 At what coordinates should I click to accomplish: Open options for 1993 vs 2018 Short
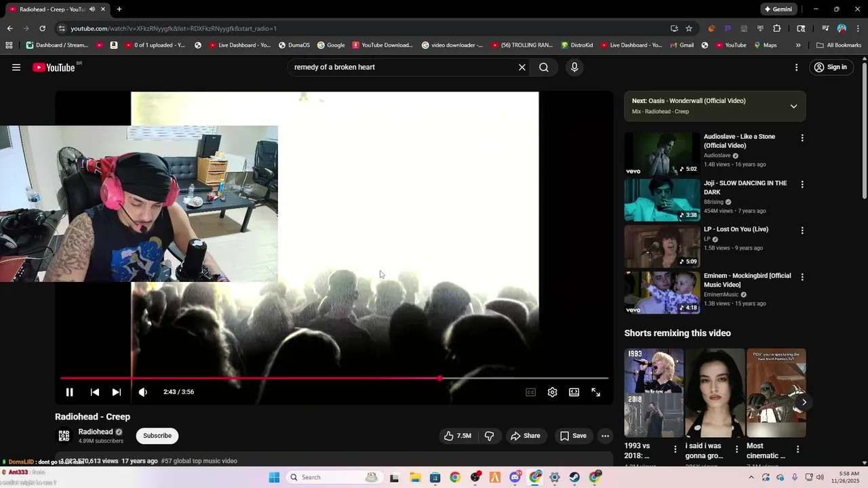[675, 449]
